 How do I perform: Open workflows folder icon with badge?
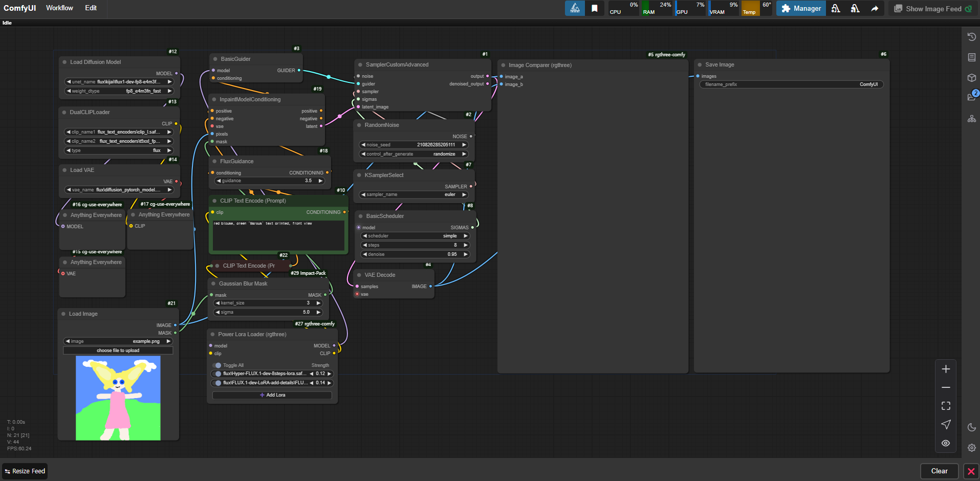[x=971, y=97]
